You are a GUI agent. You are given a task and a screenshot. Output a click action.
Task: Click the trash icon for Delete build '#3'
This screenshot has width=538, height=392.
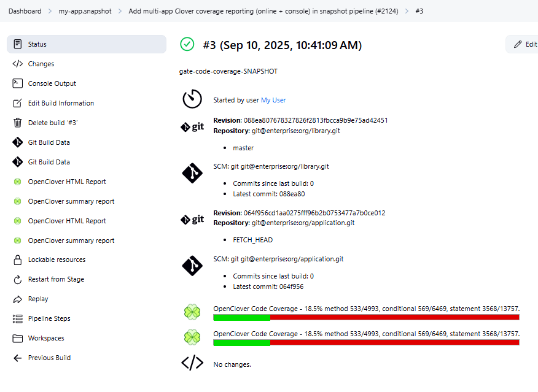coord(18,123)
